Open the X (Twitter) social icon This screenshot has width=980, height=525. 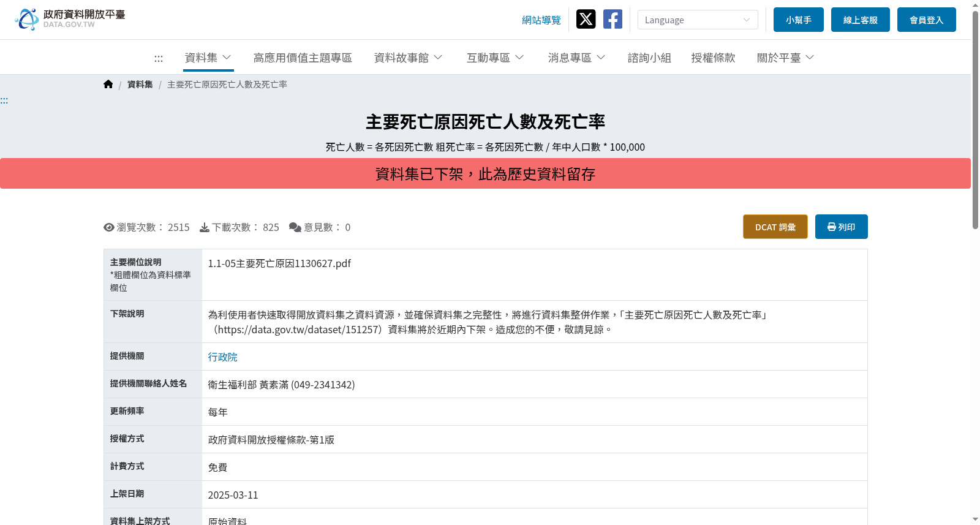[x=586, y=20]
